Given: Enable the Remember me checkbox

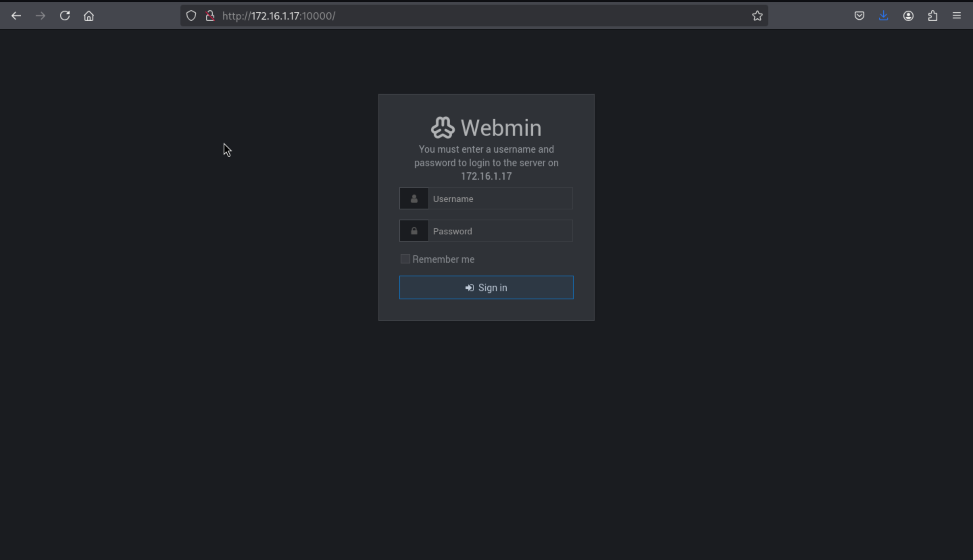Looking at the screenshot, I should (x=405, y=259).
